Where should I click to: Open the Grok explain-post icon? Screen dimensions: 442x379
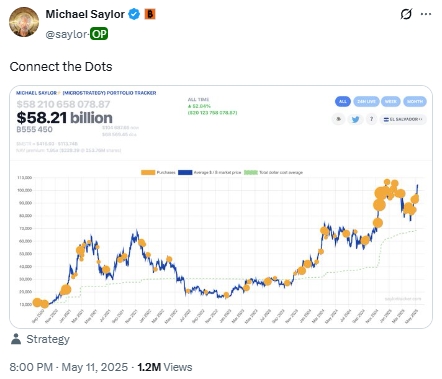point(406,14)
